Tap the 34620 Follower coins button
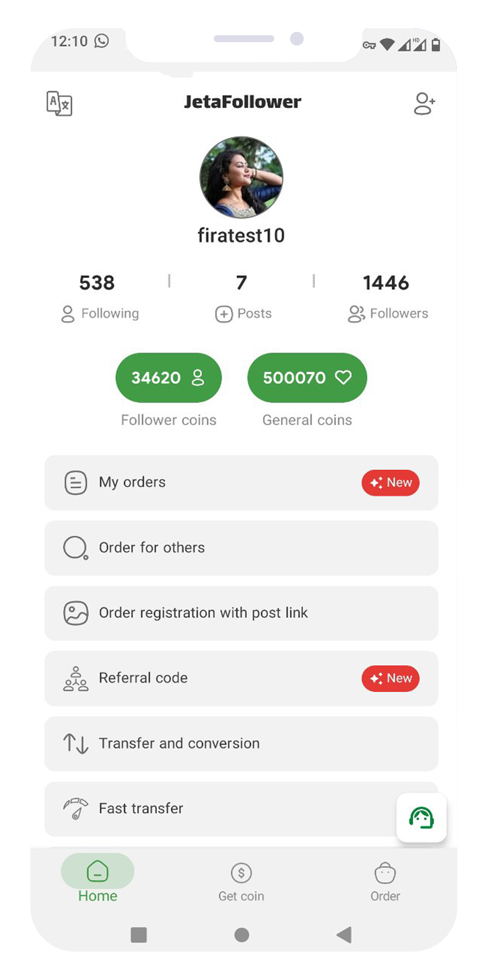This screenshot has height=980, width=488. (x=169, y=378)
